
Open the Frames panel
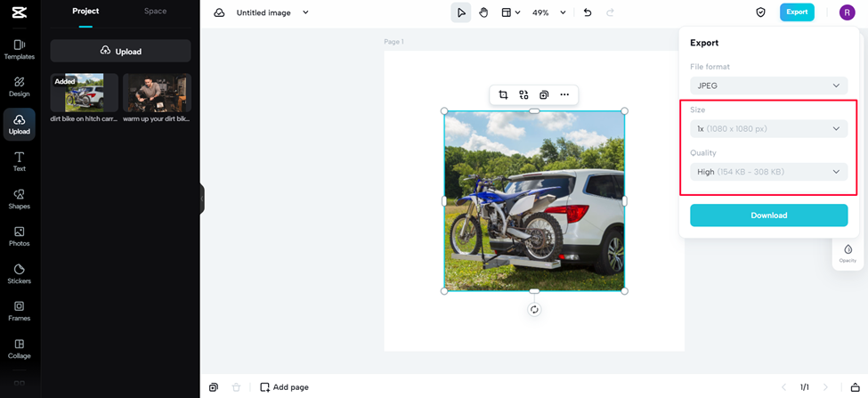(x=20, y=311)
